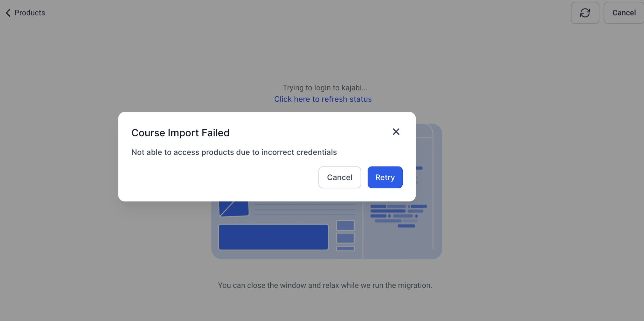
Task: Click the gray text lines beside the image placeholder
Action: 305,209
